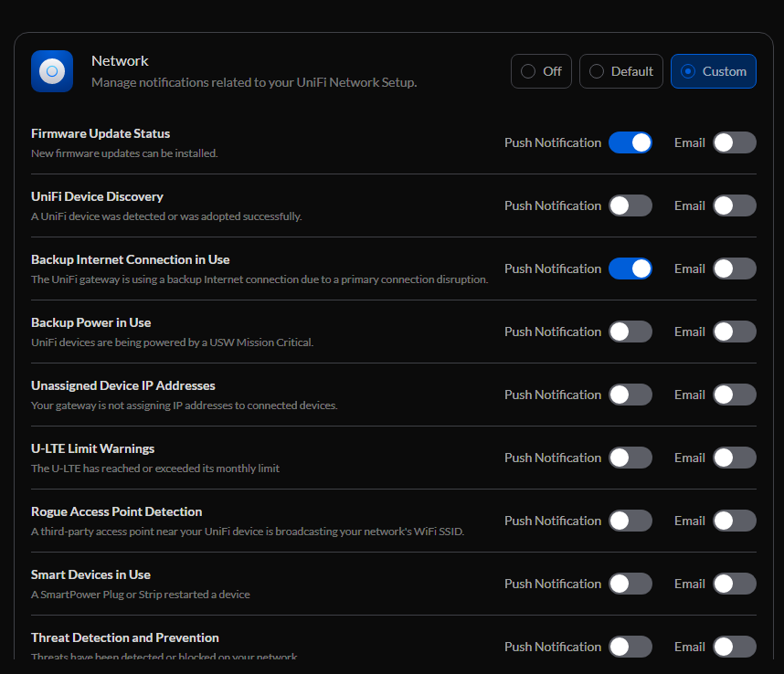The image size is (784, 674).
Task: Enable email for Unassigned Device IP Addresses
Action: 735,395
